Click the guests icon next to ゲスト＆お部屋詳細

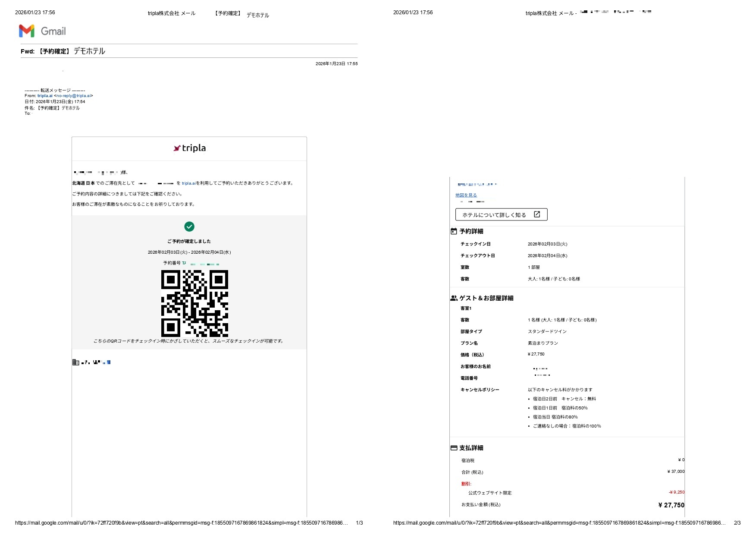pyautogui.click(x=454, y=298)
